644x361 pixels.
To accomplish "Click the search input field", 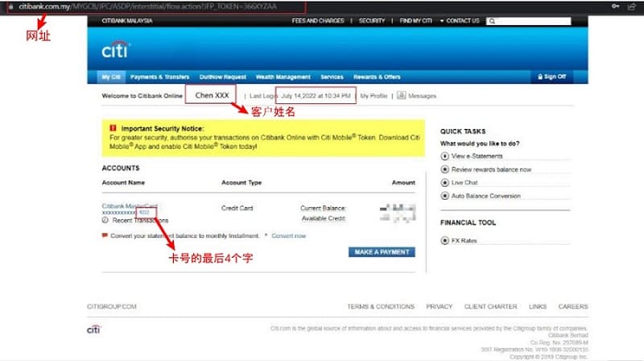I will pyautogui.click(x=529, y=21).
